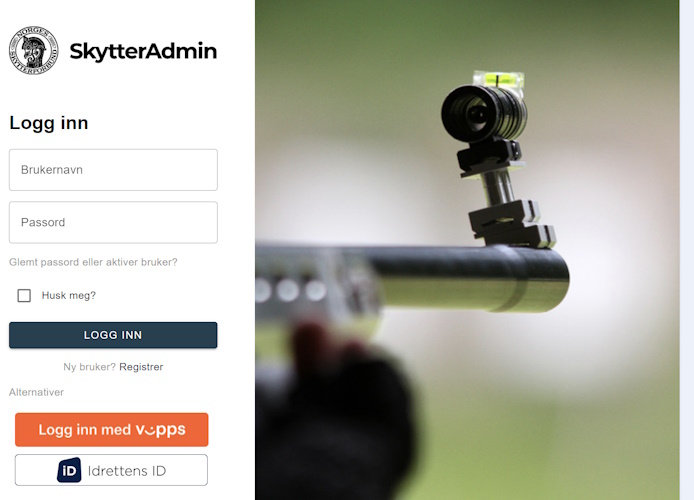Open the Registrer link for new users

tap(141, 367)
